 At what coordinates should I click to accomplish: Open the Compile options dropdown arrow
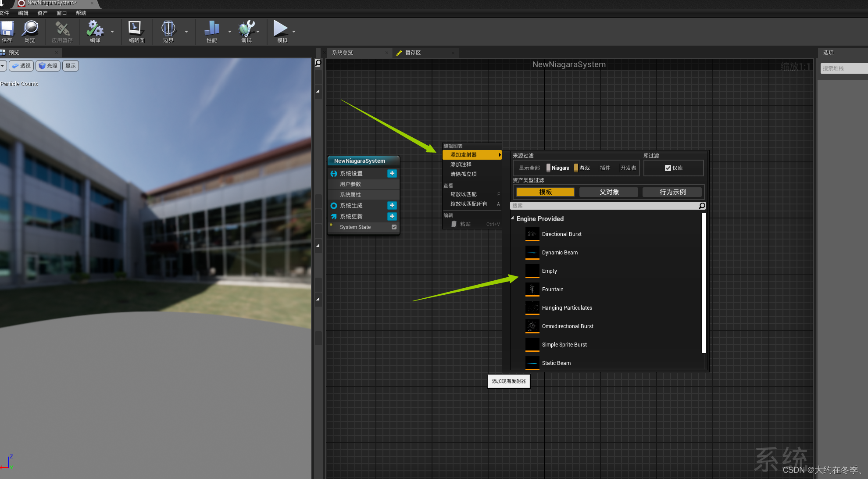(112, 32)
